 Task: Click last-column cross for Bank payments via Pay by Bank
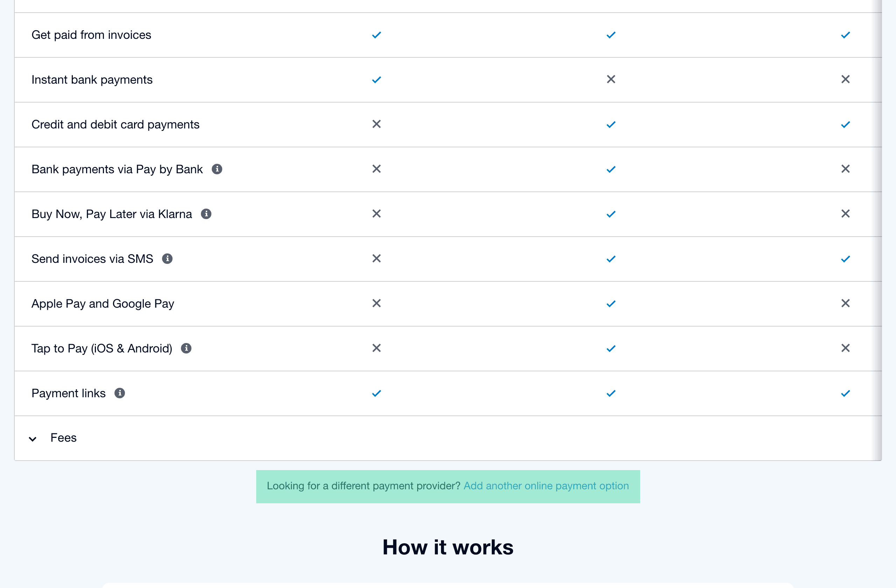845,169
